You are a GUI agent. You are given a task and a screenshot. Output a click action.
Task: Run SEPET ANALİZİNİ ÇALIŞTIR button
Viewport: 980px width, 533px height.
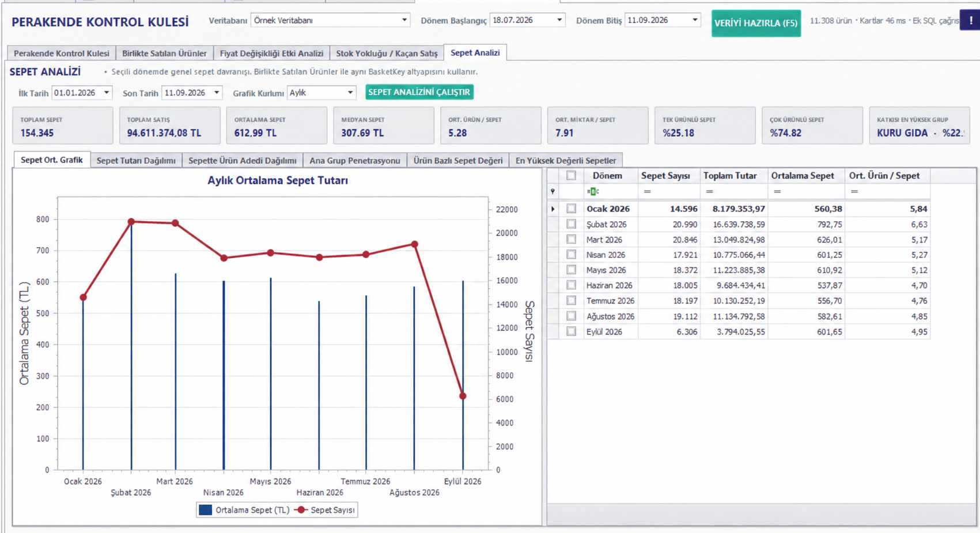[x=419, y=92]
